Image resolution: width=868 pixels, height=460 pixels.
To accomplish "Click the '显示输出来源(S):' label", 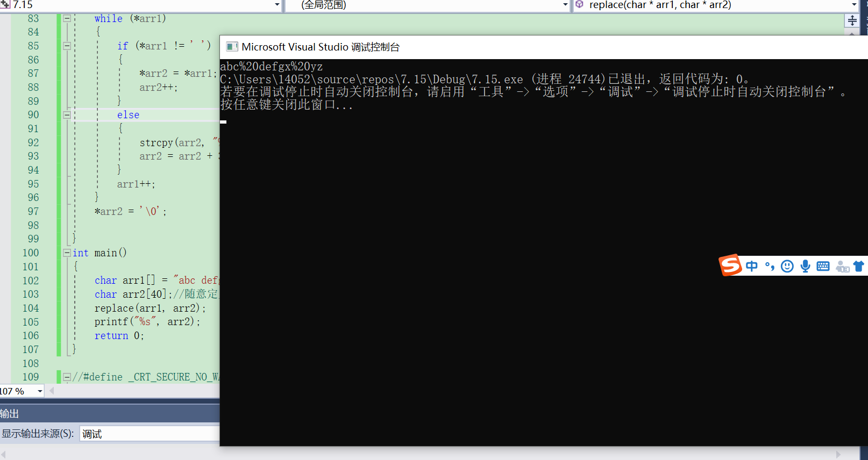I will tap(38, 434).
